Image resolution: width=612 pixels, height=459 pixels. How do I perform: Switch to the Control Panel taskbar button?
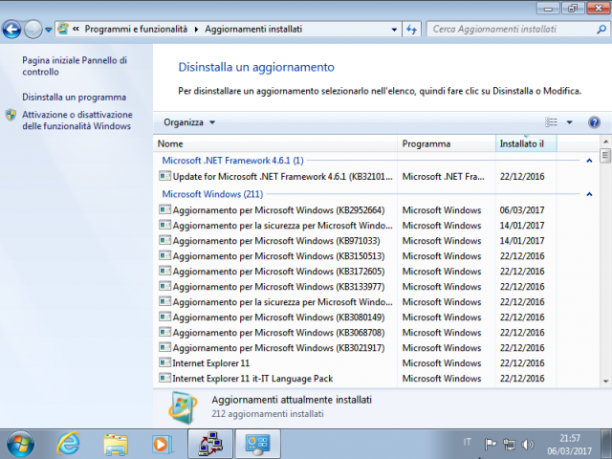tap(258, 444)
